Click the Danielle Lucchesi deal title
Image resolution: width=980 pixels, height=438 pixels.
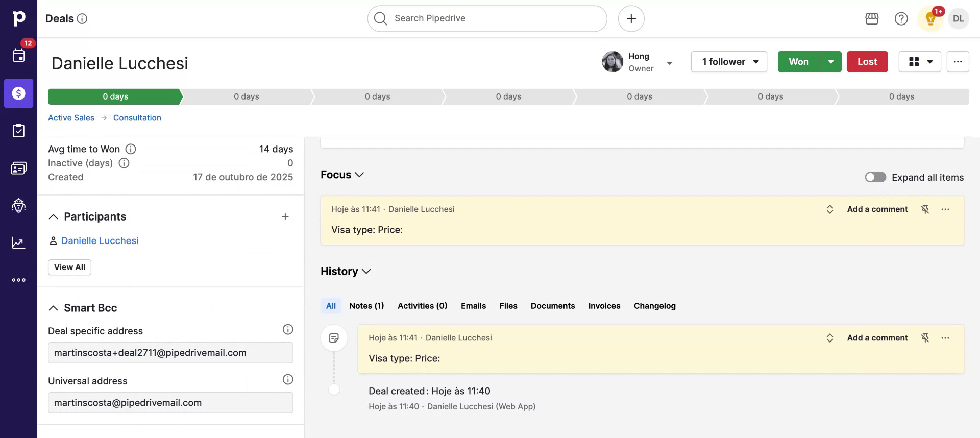coord(120,63)
